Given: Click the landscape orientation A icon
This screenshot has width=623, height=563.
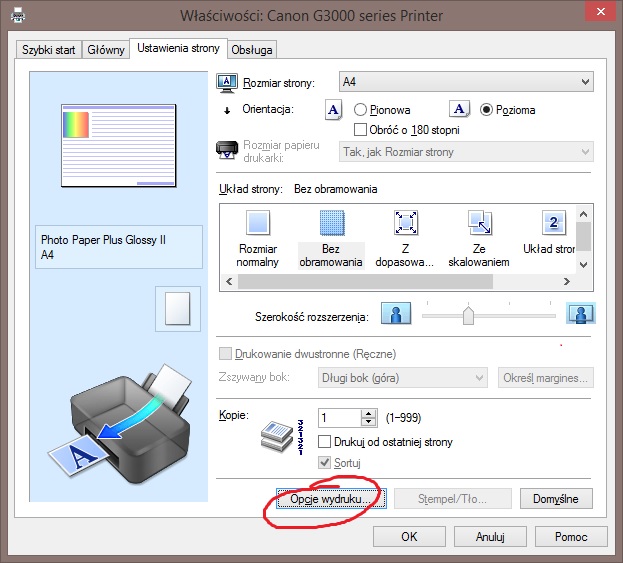Looking at the screenshot, I should [459, 108].
